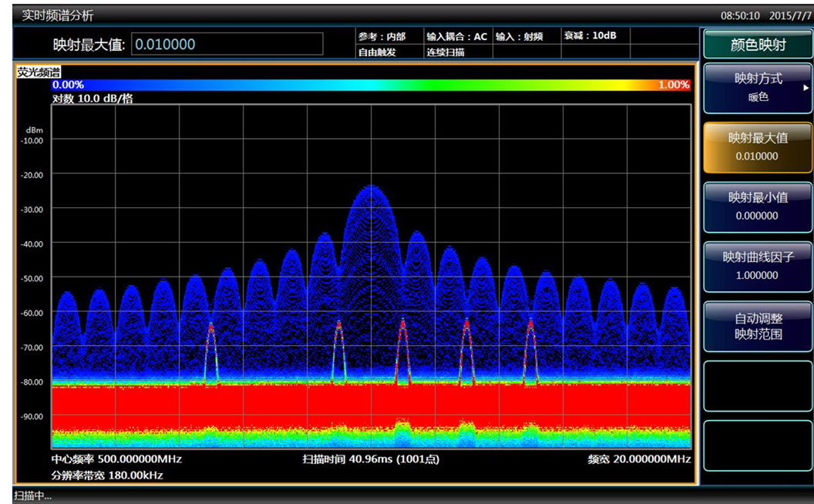Click the 对数 10.0 dB/格 scale label
814x504 pixels.
pyautogui.click(x=92, y=99)
